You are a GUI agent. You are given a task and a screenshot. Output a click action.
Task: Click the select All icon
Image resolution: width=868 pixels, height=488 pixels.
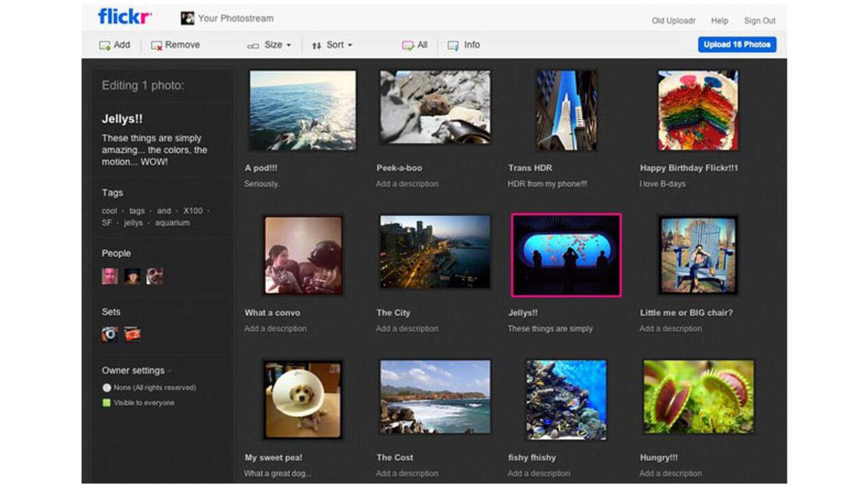(x=408, y=45)
